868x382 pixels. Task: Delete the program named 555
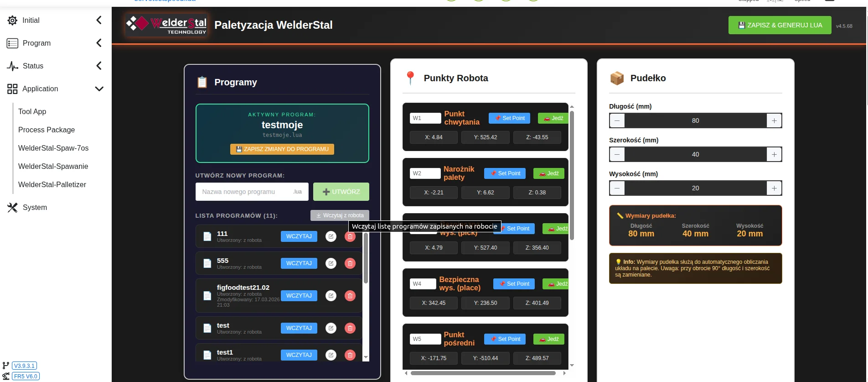[x=350, y=263]
